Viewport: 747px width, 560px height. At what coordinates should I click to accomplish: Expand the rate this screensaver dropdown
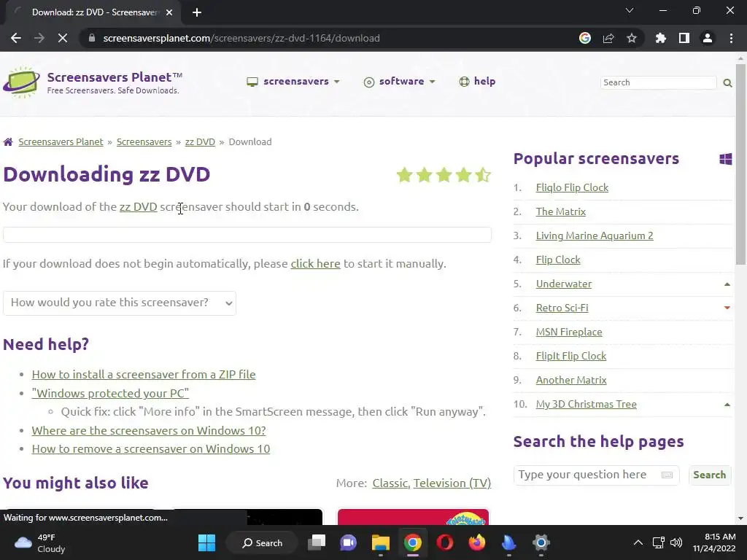120,303
